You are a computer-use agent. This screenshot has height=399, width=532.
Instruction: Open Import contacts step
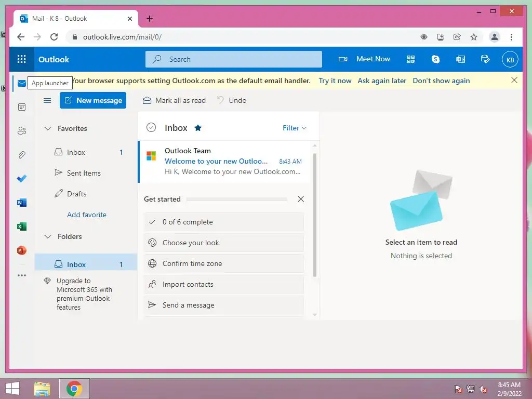pyautogui.click(x=224, y=284)
